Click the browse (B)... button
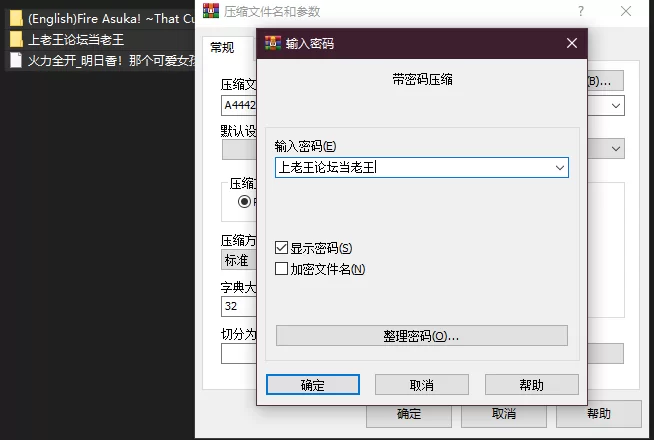The width and height of the screenshot is (654, 440). coord(606,80)
